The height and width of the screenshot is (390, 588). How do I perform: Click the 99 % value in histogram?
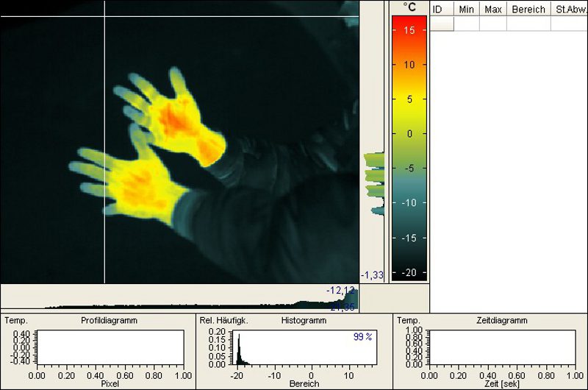[363, 336]
